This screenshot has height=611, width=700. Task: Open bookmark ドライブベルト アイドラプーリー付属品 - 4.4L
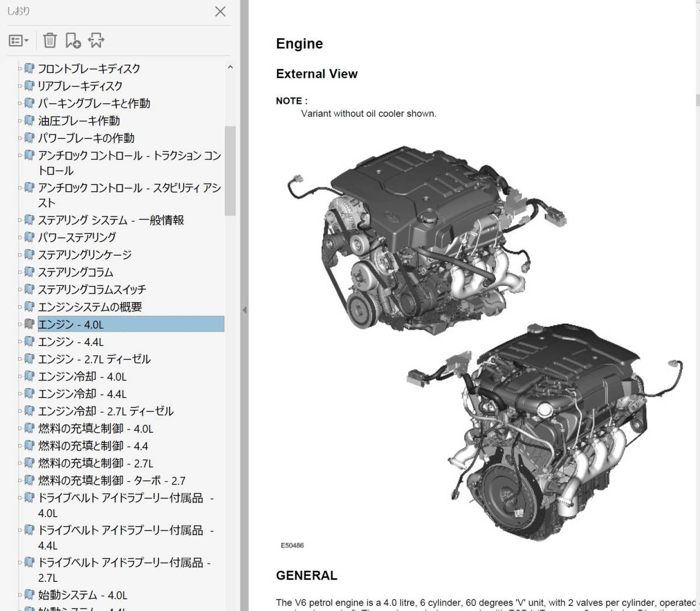click(126, 537)
